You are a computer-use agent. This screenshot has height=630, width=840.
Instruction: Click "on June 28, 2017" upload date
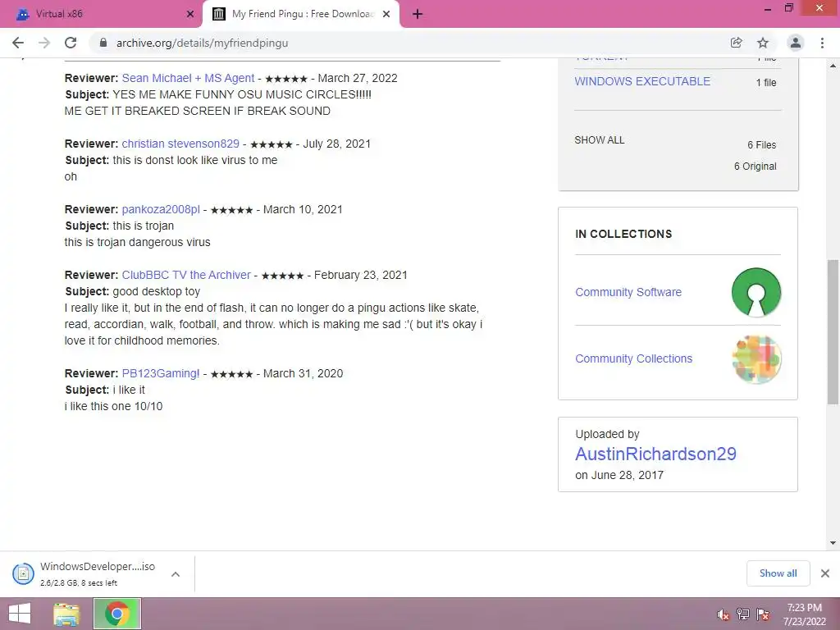[x=619, y=475]
